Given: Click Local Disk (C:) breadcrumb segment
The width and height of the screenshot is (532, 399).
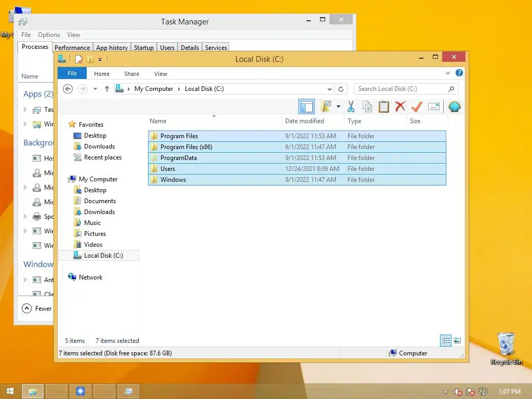Looking at the screenshot, I should pyautogui.click(x=204, y=89).
